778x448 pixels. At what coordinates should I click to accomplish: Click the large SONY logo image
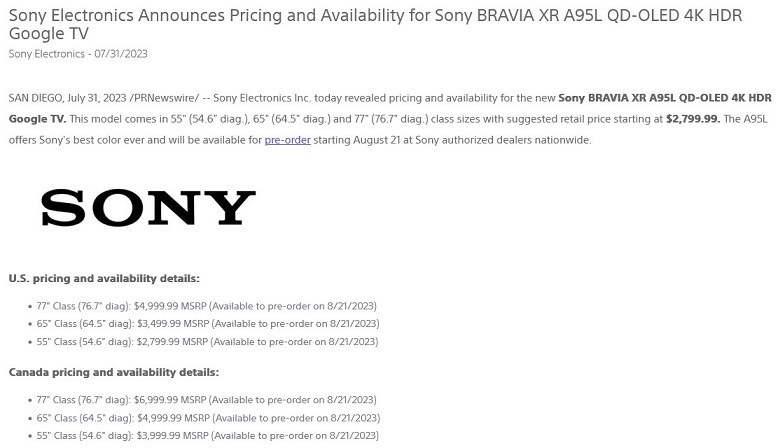pos(148,207)
